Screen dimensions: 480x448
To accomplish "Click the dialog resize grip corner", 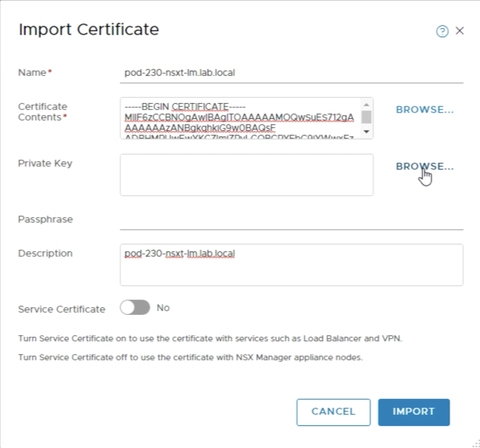I will pos(476,444).
